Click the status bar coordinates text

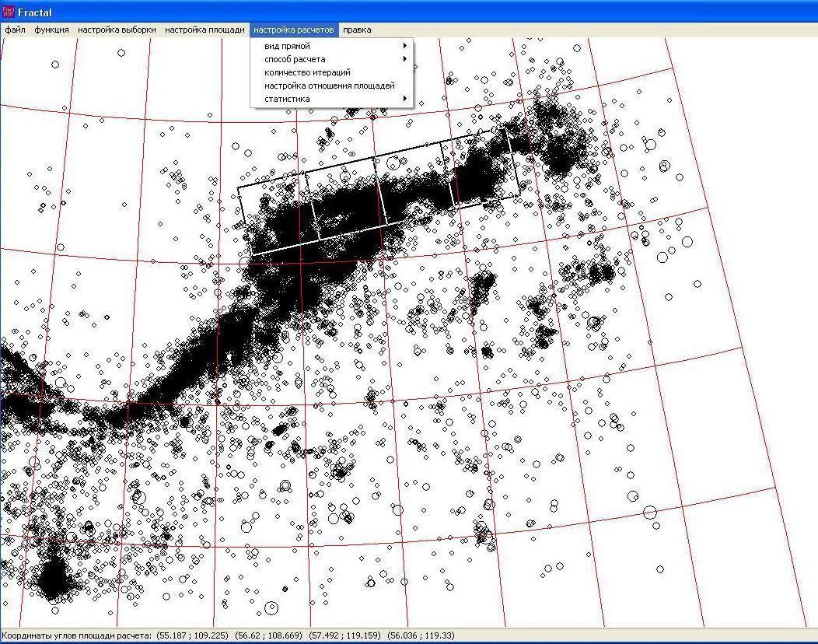point(76,635)
